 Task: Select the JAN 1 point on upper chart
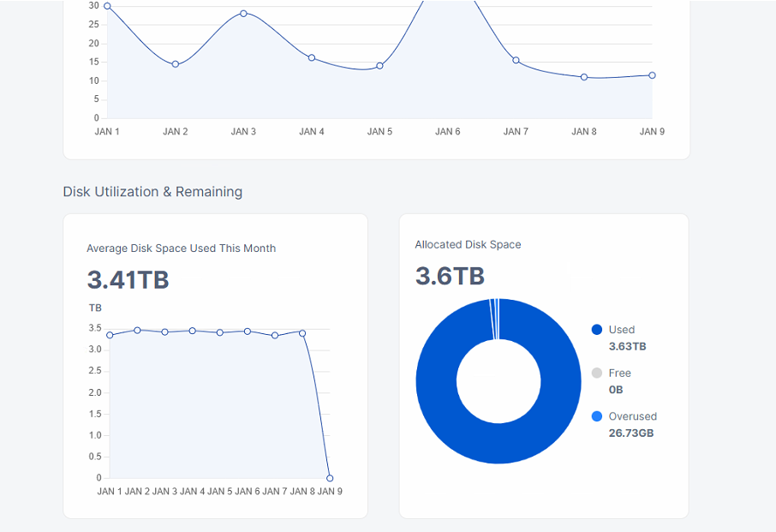point(107,6)
